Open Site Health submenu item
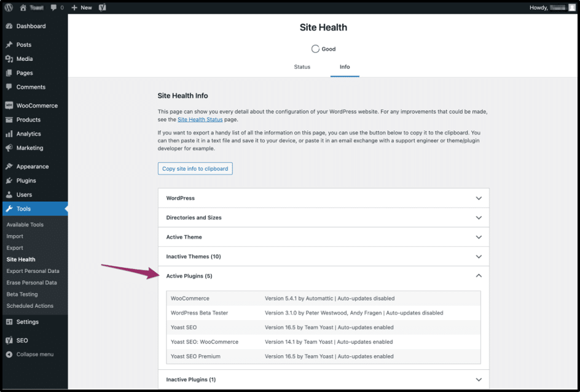Screen dimensions: 580x392 point(21,260)
